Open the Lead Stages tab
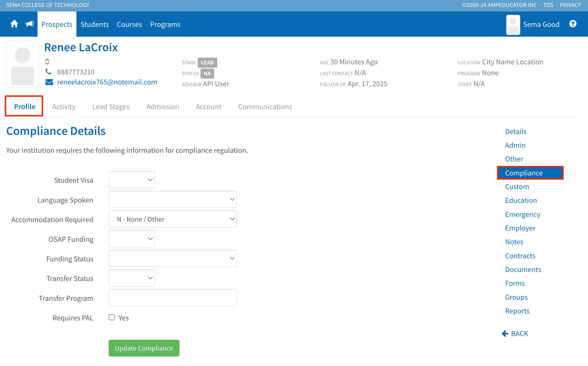Image resolution: width=588 pixels, height=366 pixels. [x=111, y=107]
